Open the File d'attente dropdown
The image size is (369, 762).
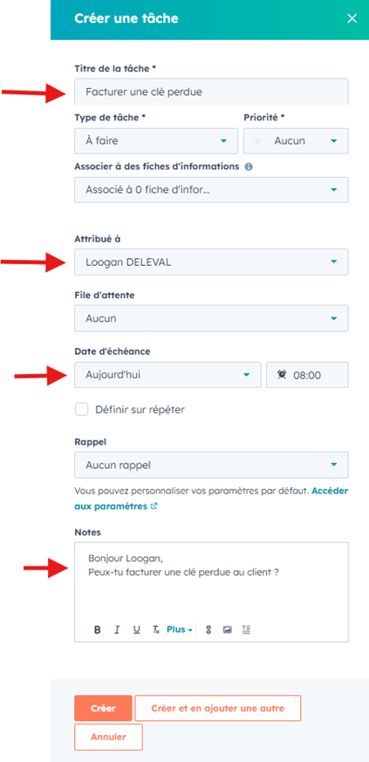[x=211, y=318]
